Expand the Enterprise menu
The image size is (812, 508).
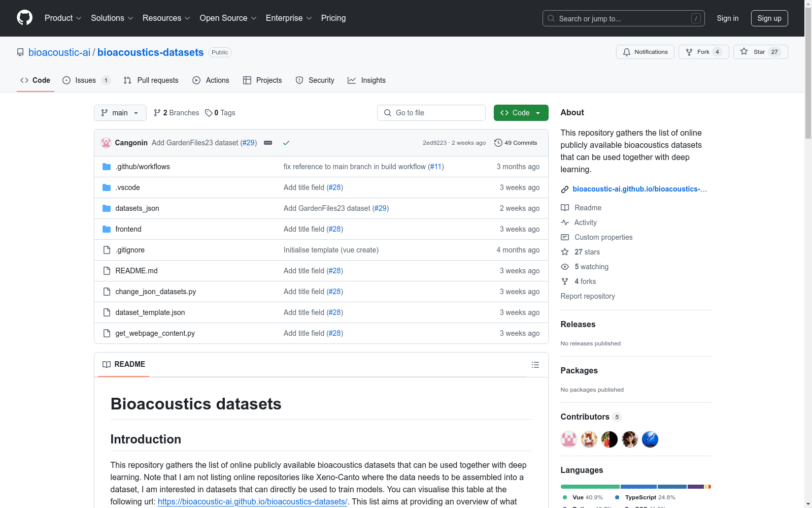tap(289, 18)
